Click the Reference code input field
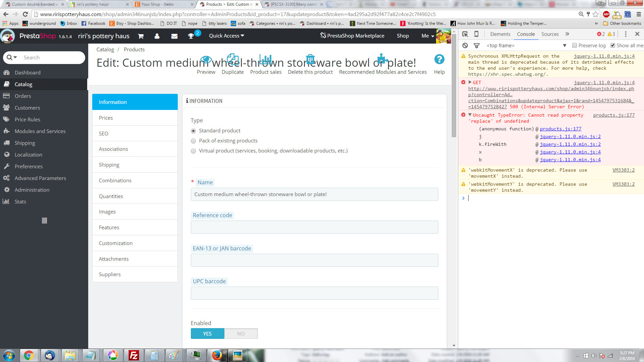Screen dimensions: 644x362 [314, 227]
